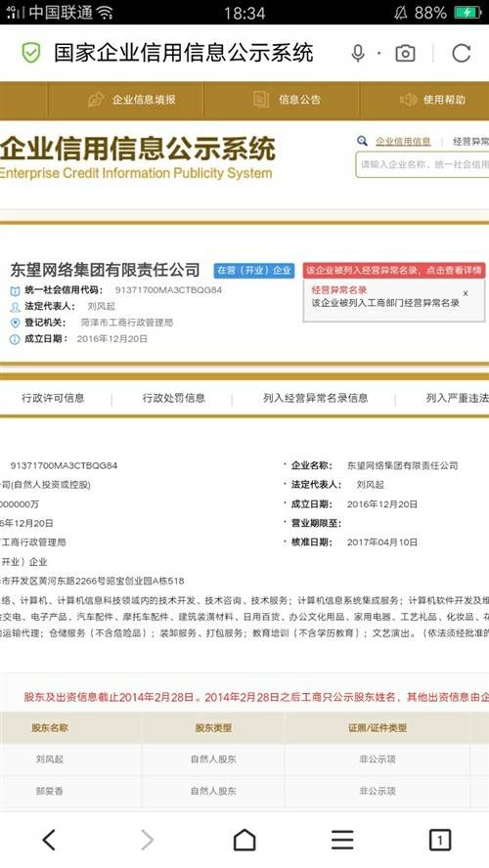Tap the microphone voice search icon
Screen dimensions: 489x868
click(x=358, y=53)
